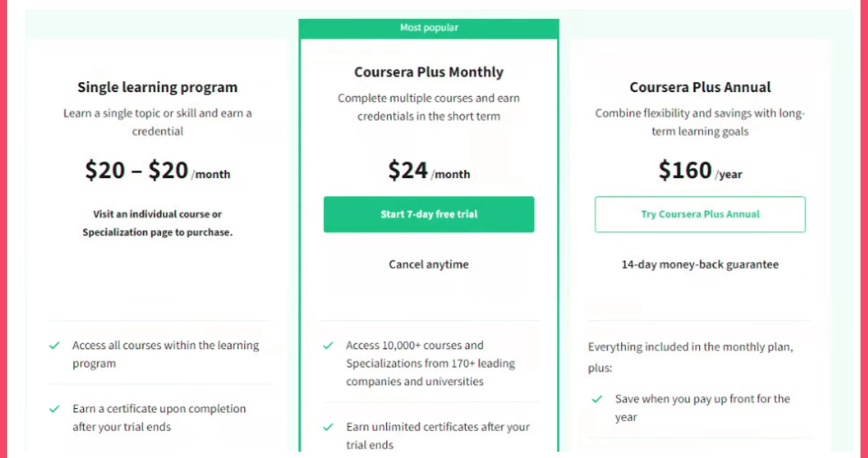Screen dimensions: 868x458
Task: Click checkmark next to "Earn unlimited certificates"
Action: (328, 427)
